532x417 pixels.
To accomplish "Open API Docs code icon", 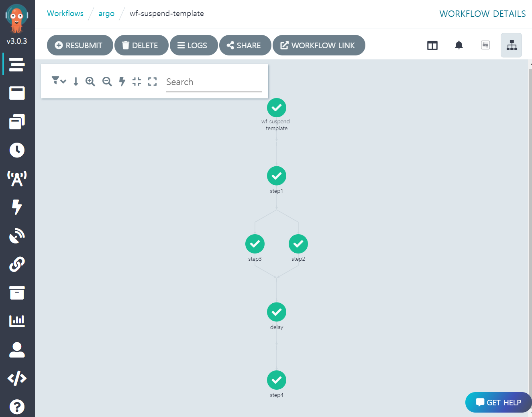I will pos(17,378).
